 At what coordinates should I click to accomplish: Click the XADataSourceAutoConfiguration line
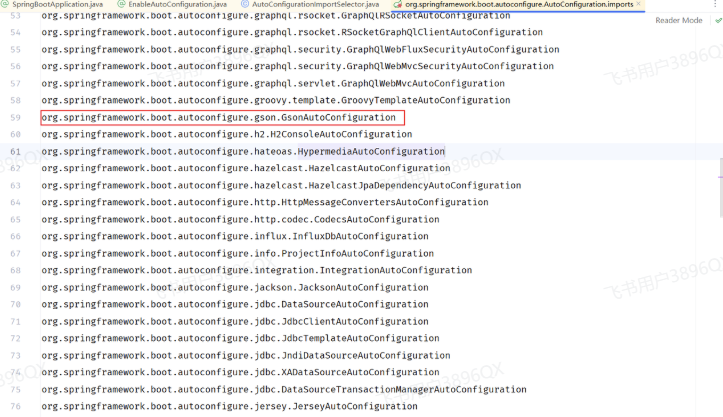point(240,372)
